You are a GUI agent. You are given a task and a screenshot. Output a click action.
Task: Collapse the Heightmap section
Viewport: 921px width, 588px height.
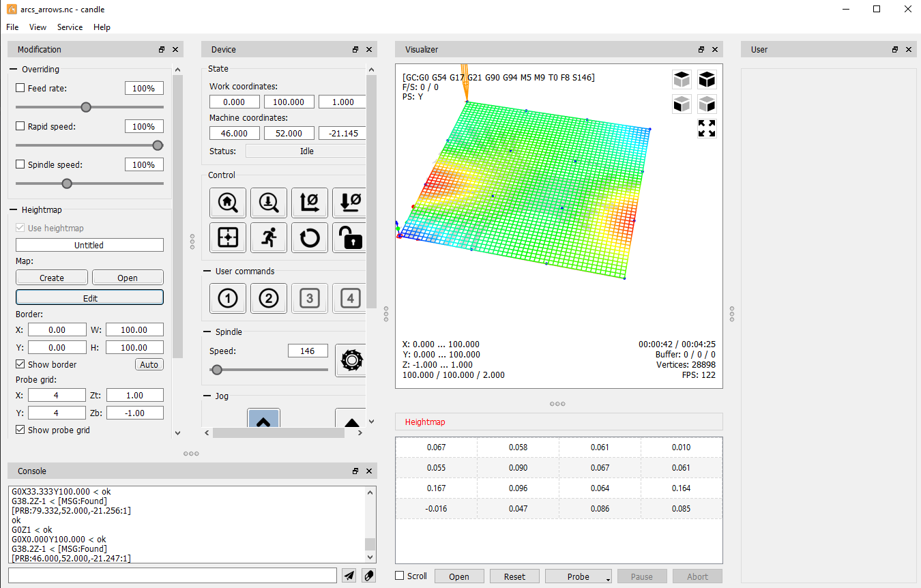14,209
